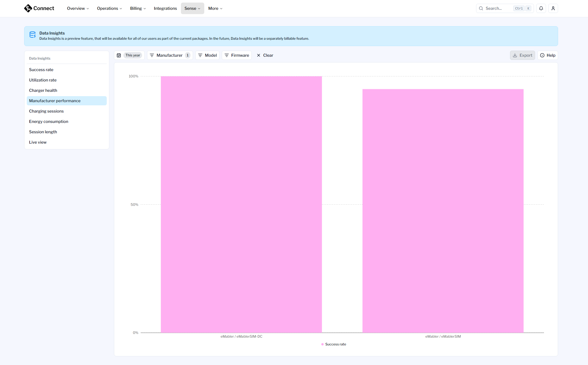
Task: Click the Connect logo icon
Action: click(28, 8)
